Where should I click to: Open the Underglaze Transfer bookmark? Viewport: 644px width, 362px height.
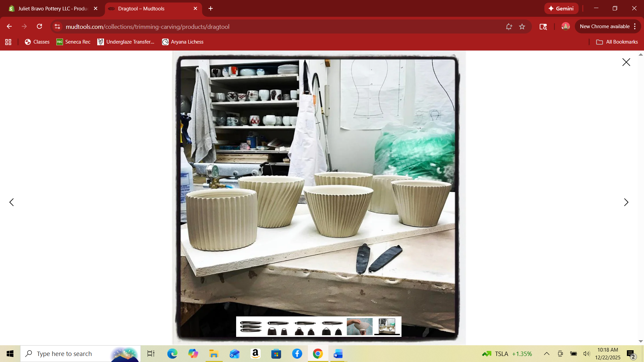tap(126, 42)
